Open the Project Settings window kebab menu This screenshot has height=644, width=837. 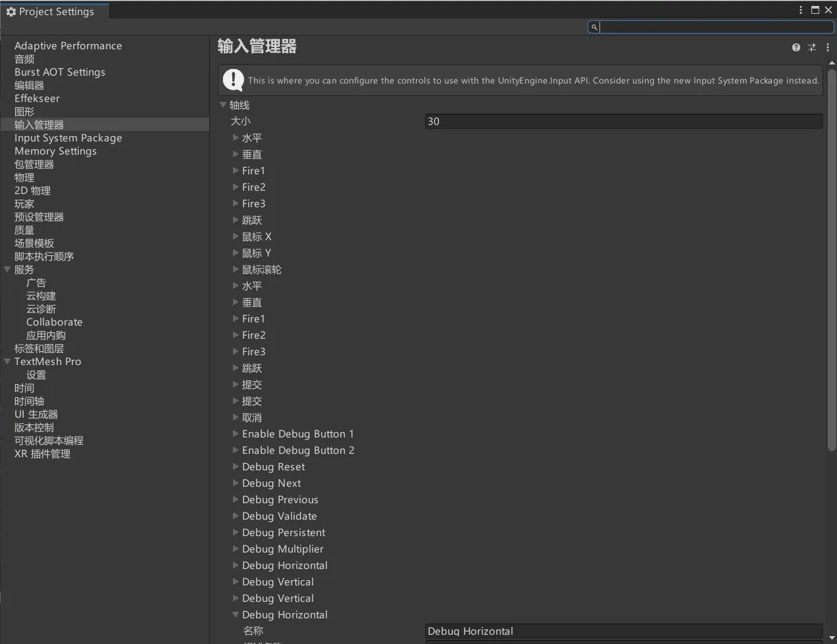pyautogui.click(x=801, y=10)
